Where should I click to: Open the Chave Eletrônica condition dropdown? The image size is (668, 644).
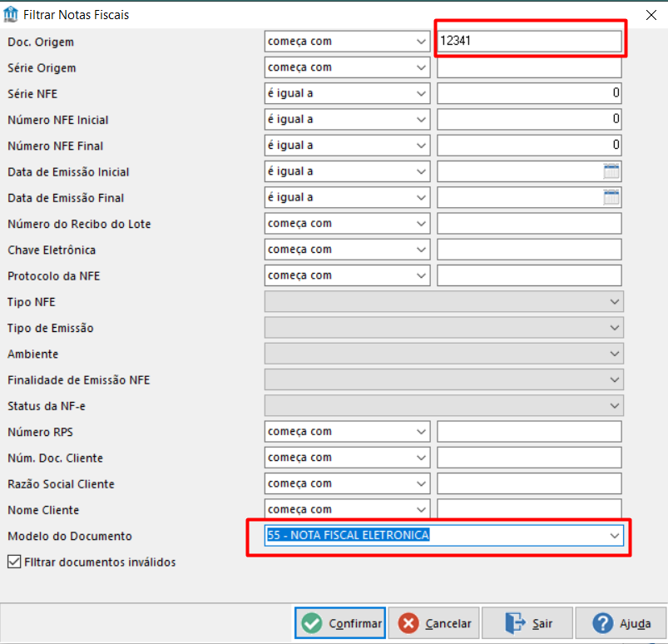click(x=347, y=250)
